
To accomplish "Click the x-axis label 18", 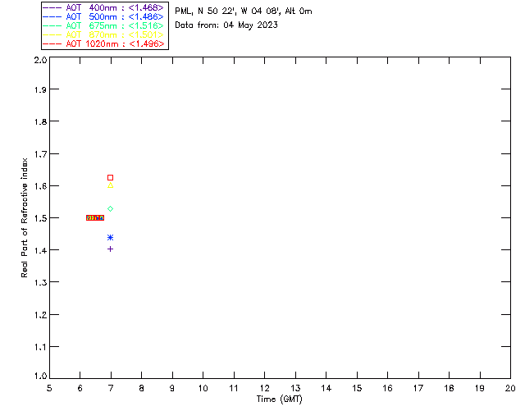I will click(449, 388).
